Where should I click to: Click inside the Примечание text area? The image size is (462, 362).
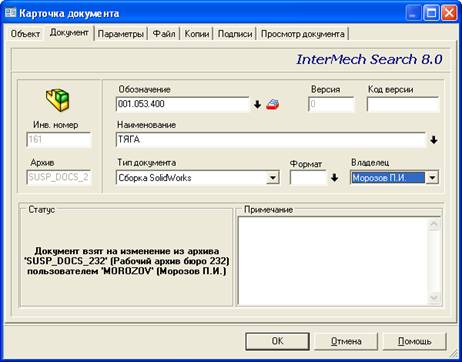[x=333, y=261]
